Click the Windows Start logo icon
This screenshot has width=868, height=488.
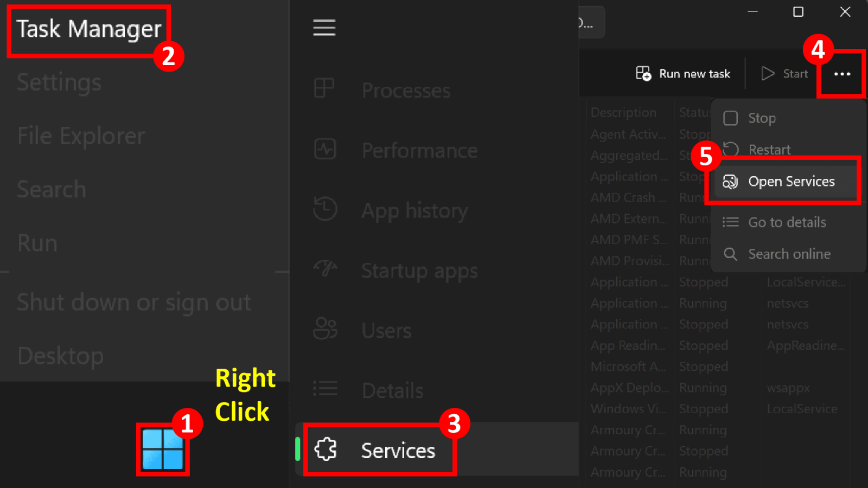(x=162, y=449)
